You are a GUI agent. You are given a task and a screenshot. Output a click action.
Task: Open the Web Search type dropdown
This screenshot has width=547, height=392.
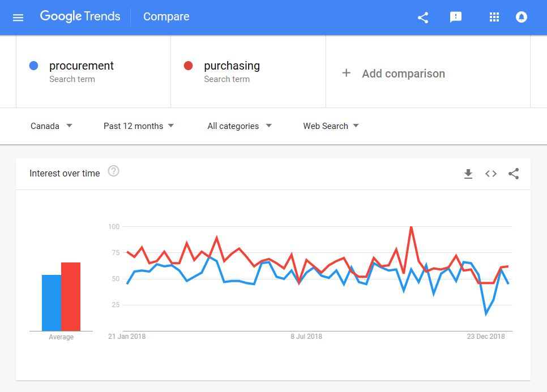click(x=331, y=126)
